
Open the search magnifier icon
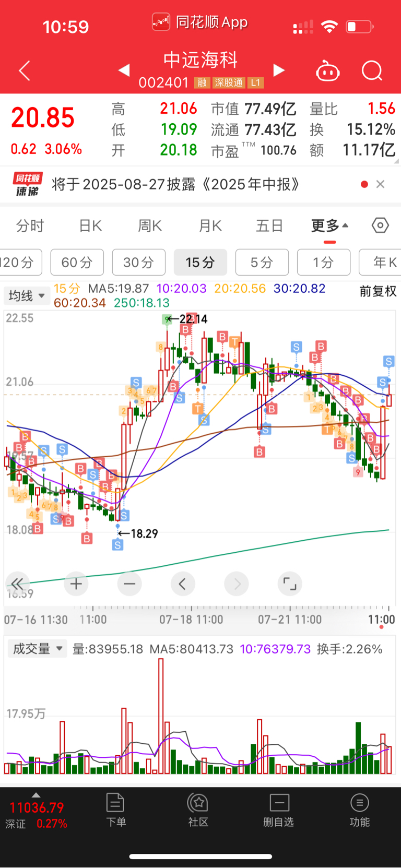tap(372, 70)
